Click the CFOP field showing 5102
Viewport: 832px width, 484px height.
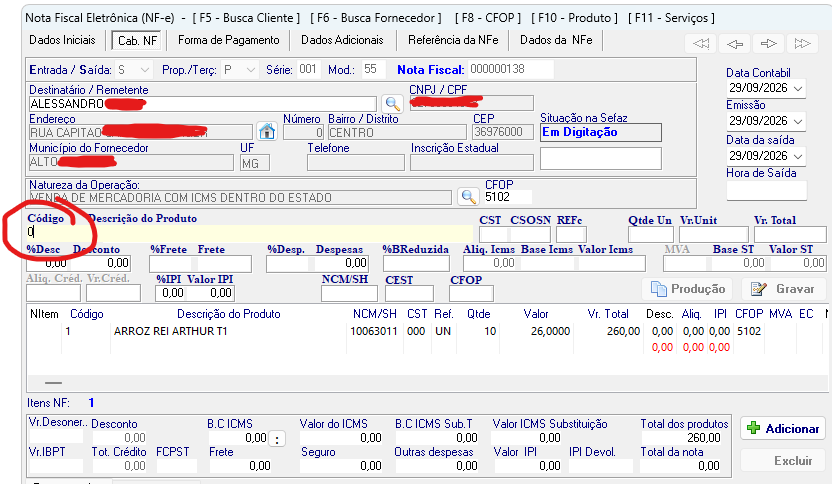[x=507, y=197]
